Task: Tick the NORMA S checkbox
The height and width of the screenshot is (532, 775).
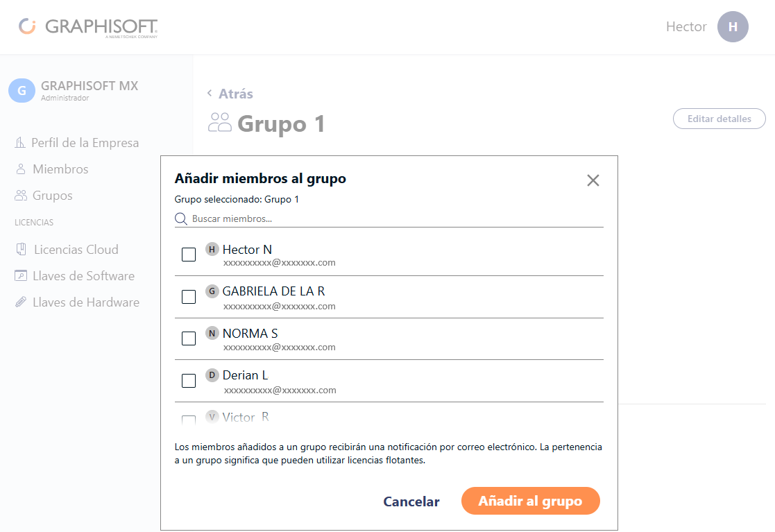Action: pos(189,338)
